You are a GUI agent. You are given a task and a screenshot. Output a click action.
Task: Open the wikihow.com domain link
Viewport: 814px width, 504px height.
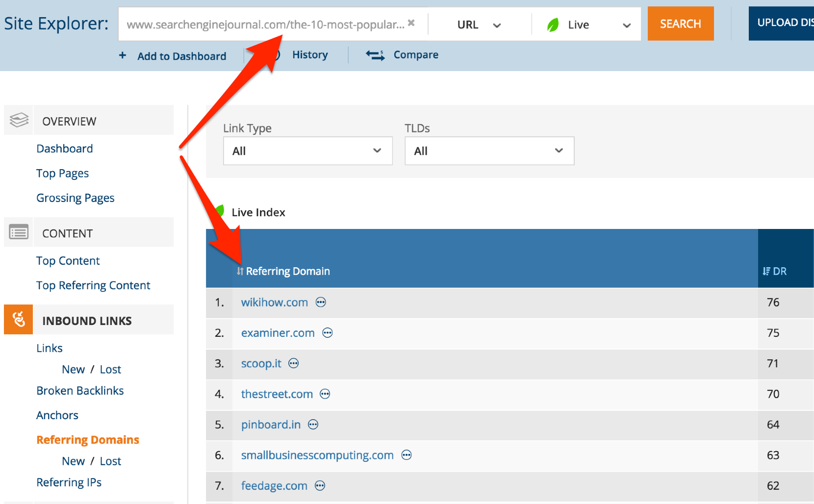(x=275, y=302)
